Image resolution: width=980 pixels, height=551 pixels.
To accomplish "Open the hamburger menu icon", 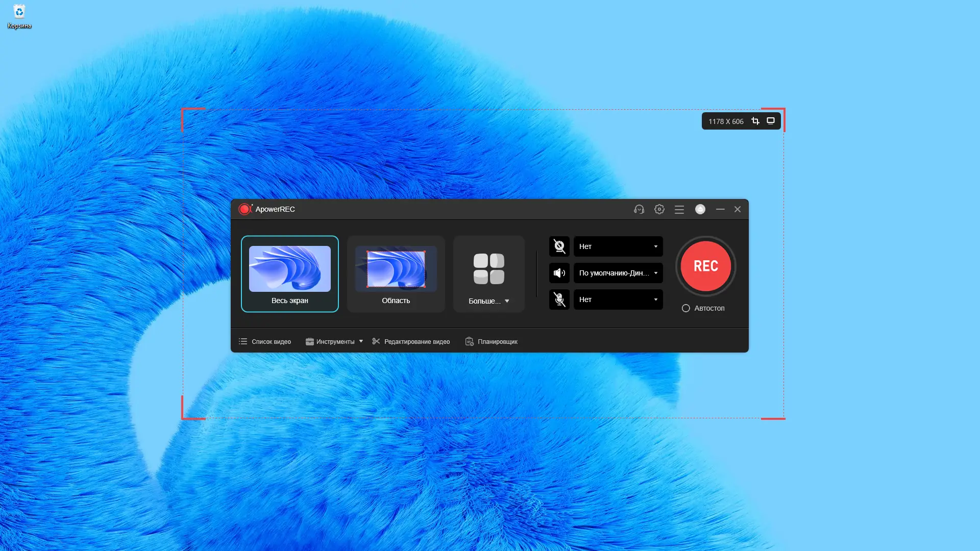I will 679,210.
